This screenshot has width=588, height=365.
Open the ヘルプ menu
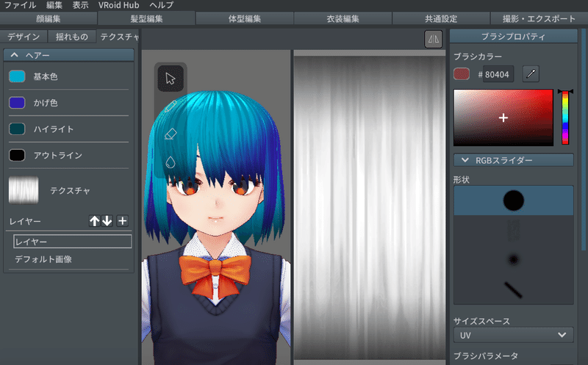coord(161,5)
